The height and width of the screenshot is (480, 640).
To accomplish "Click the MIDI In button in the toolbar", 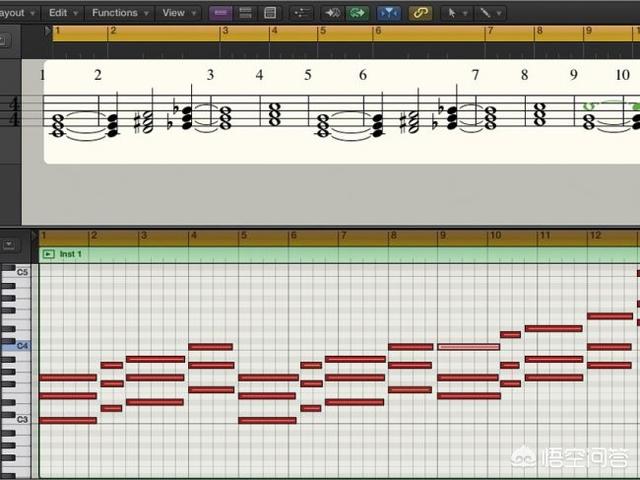I will tap(330, 13).
